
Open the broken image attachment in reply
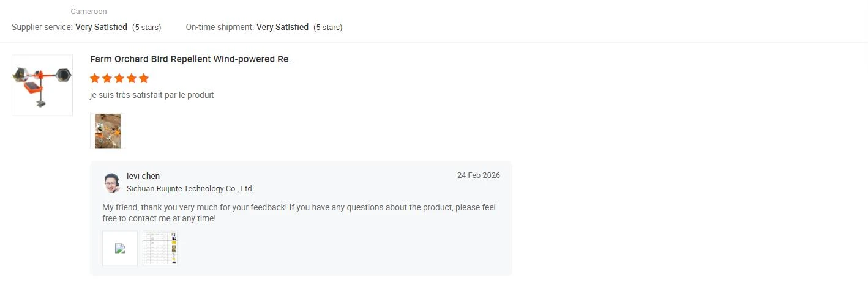click(x=120, y=248)
